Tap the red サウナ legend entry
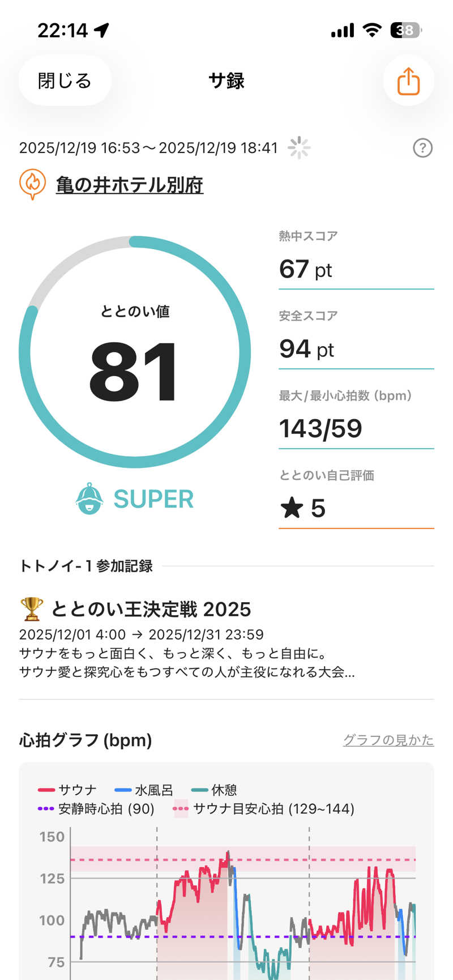 click(67, 790)
